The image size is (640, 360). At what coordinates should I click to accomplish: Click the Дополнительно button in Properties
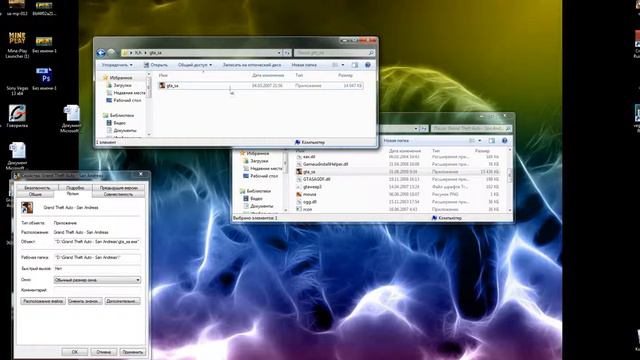[122, 301]
